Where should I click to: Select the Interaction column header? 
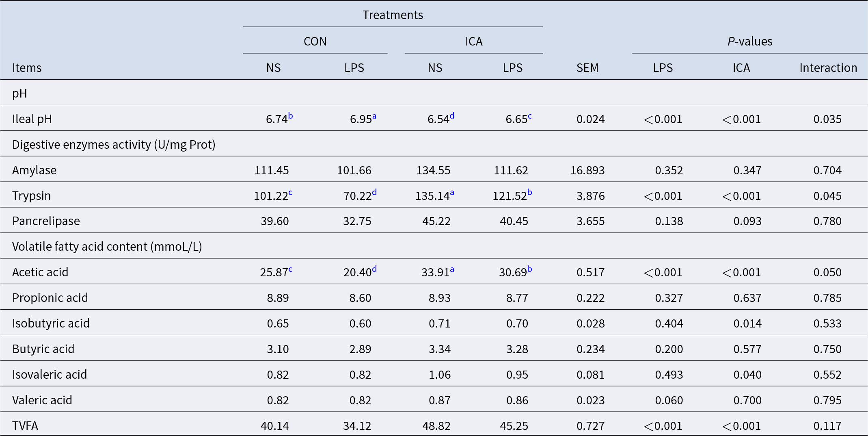coord(828,68)
